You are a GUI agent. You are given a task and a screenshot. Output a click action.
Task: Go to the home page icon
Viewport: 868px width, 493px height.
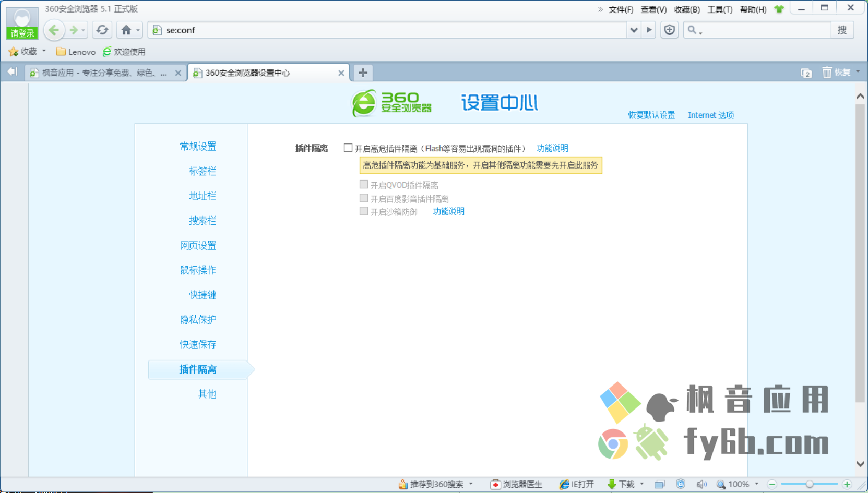tap(126, 30)
